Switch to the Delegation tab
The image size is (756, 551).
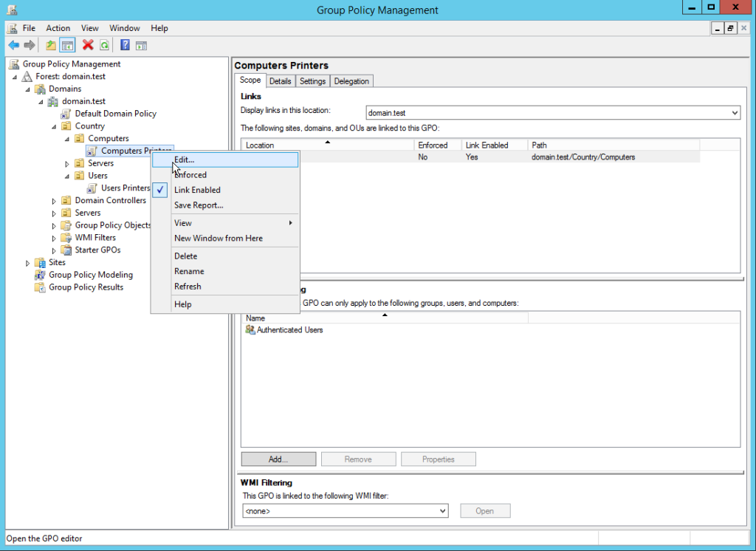coord(351,81)
